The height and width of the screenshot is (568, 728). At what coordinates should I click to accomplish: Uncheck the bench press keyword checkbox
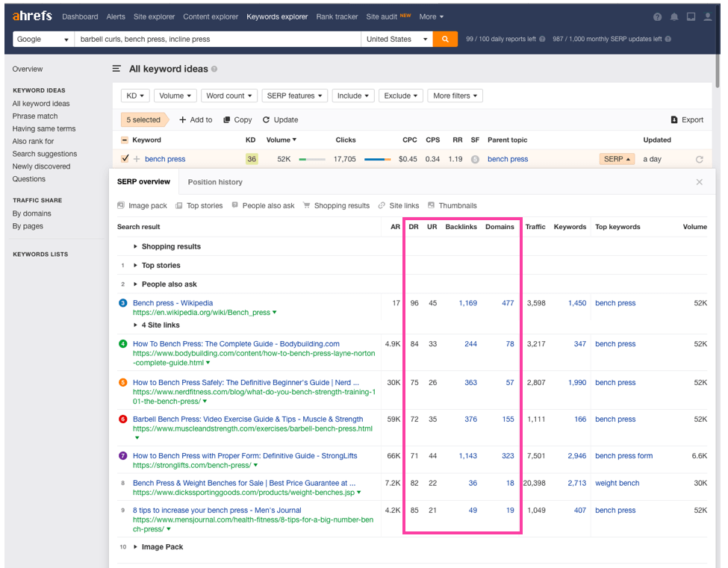click(125, 158)
